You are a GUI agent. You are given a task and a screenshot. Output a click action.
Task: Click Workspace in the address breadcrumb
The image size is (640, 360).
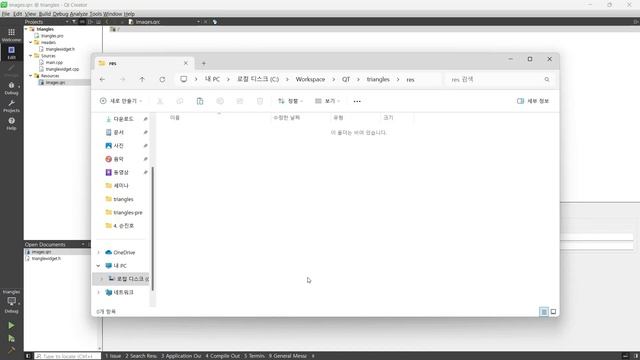[310, 80]
